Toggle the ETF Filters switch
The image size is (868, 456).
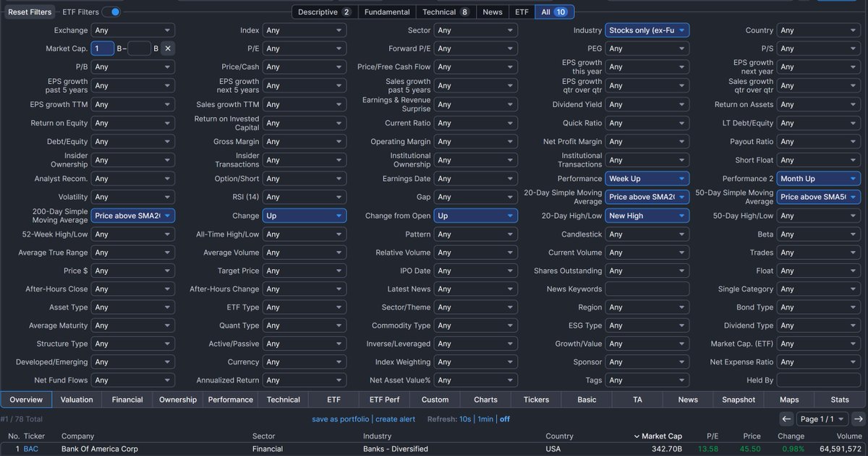(x=111, y=12)
